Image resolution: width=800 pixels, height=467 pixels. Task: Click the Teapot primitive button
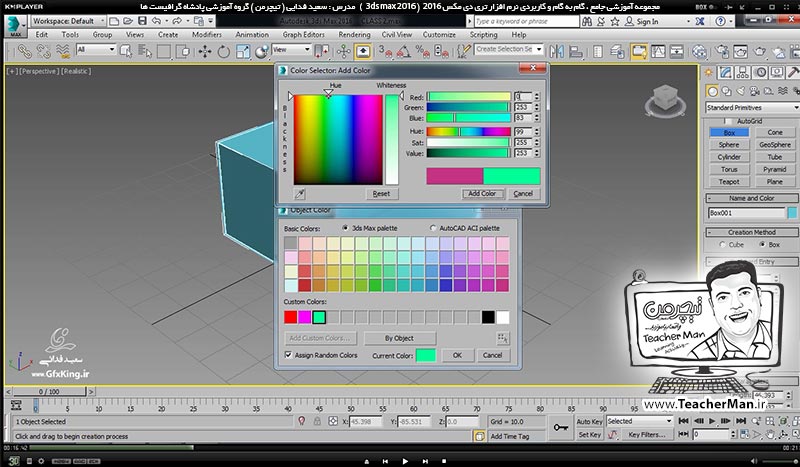(729, 181)
